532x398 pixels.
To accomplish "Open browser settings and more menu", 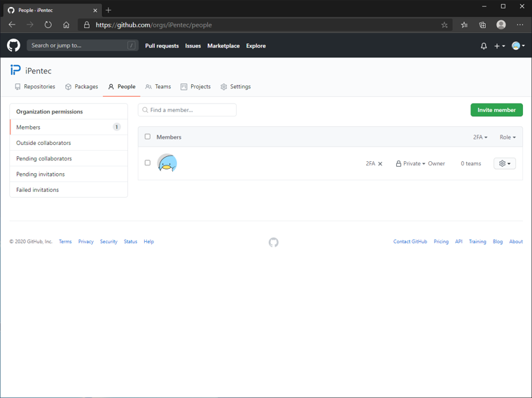I will 520,25.
